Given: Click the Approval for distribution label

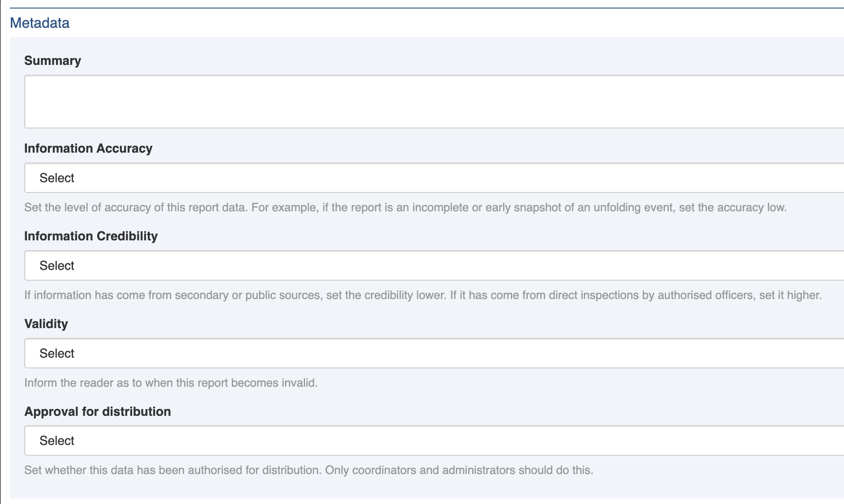Looking at the screenshot, I should point(98,411).
